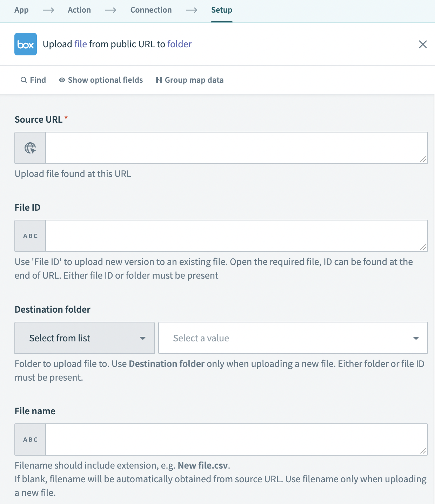This screenshot has height=504, width=435.
Task: Click the Group map data icon
Action: pos(159,80)
